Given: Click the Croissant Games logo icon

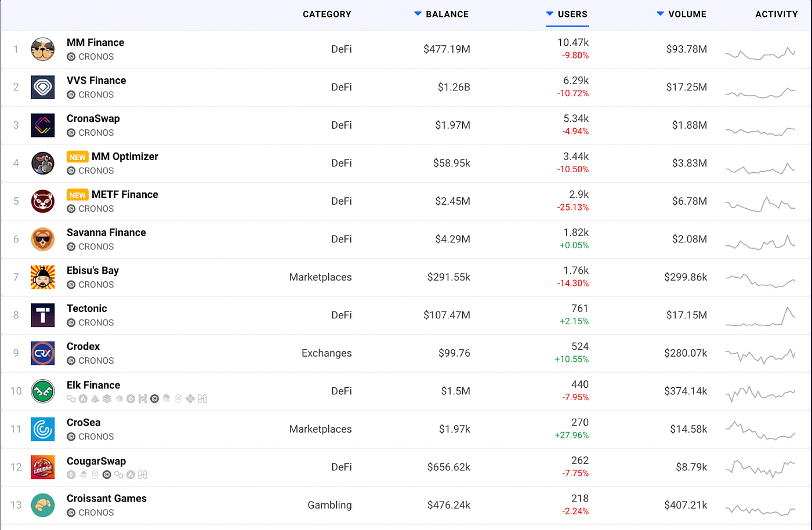Looking at the screenshot, I should (x=43, y=505).
